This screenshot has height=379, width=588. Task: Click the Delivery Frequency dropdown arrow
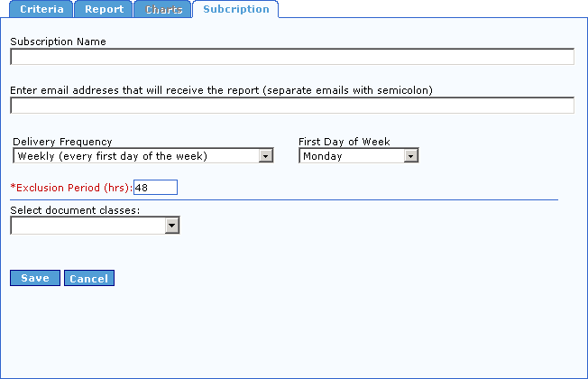(x=266, y=156)
